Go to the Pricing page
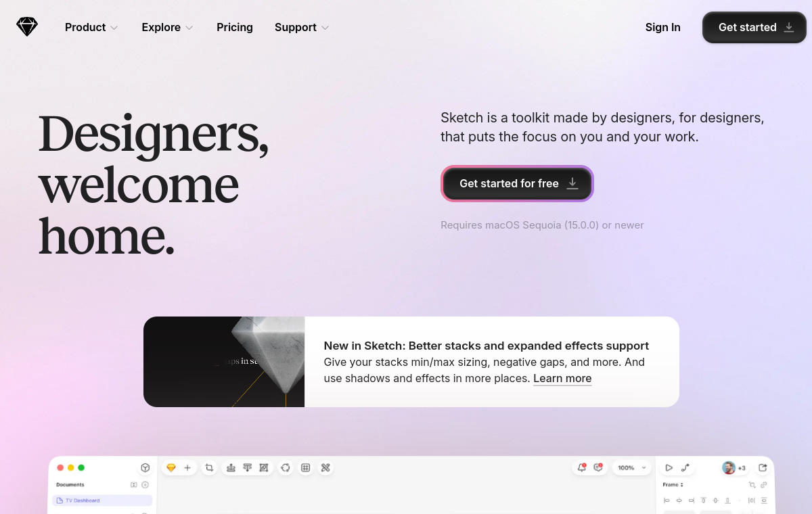The image size is (812, 514). [x=235, y=27]
